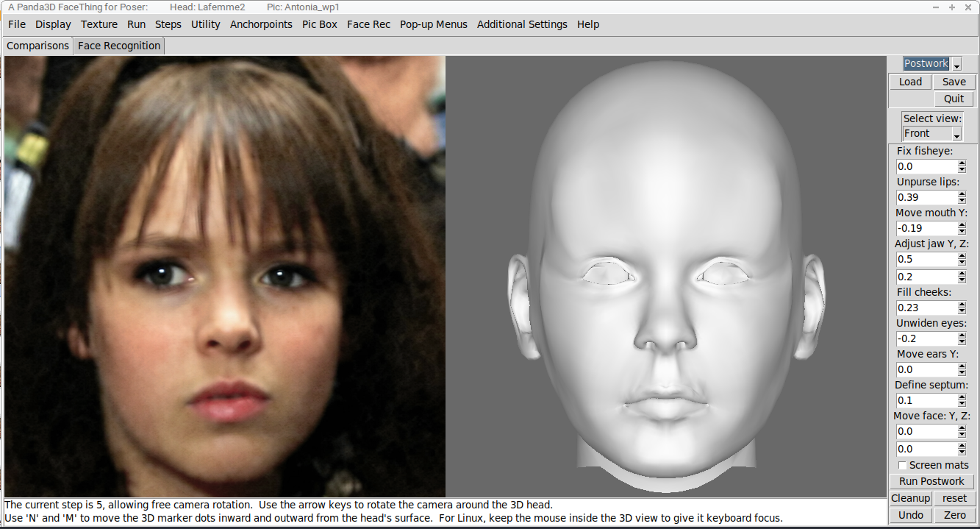Click the Run Postwork button
The image size is (980, 529).
pyautogui.click(x=931, y=481)
